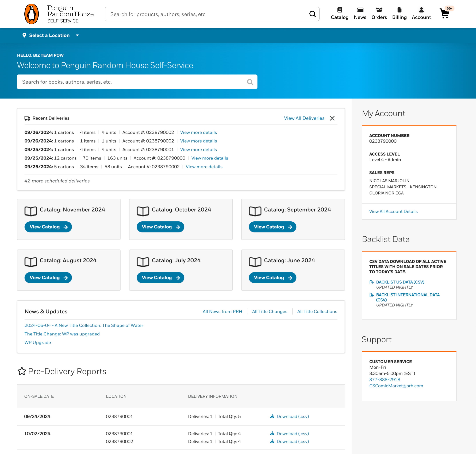Dismiss the Recent Deliveries panel

332,118
